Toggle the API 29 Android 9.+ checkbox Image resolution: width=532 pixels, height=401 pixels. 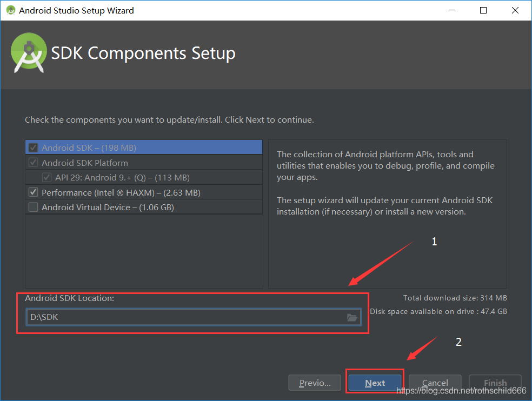pyautogui.click(x=47, y=177)
